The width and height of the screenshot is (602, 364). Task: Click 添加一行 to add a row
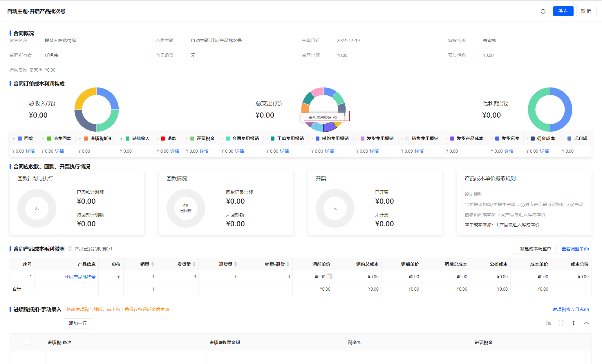click(78, 323)
